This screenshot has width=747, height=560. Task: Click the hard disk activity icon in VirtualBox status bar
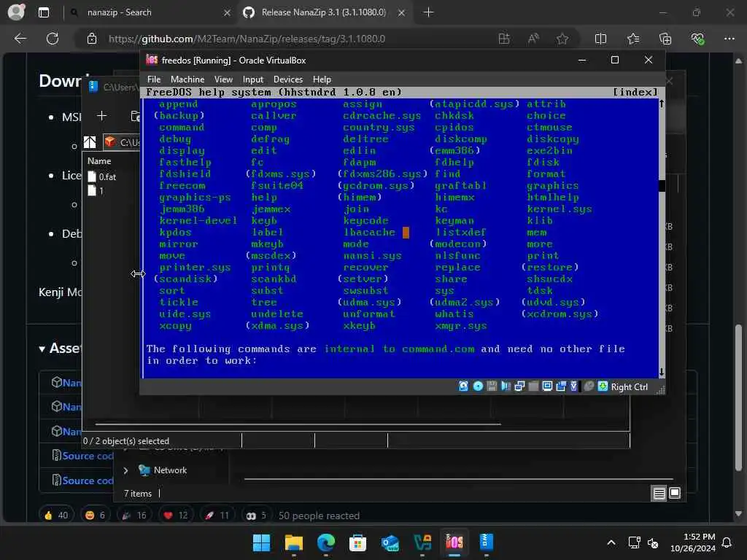(x=463, y=386)
